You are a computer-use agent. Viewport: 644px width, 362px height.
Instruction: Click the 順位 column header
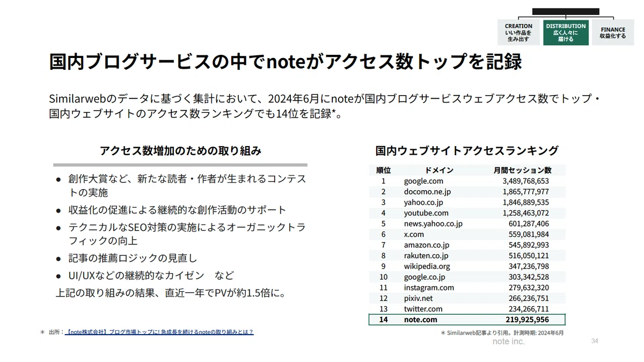383,170
